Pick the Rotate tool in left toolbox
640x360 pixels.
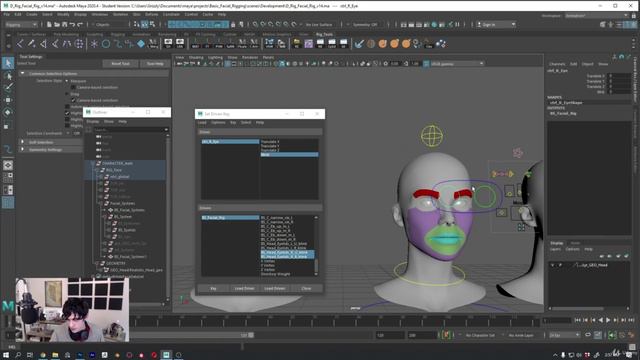click(x=8, y=112)
